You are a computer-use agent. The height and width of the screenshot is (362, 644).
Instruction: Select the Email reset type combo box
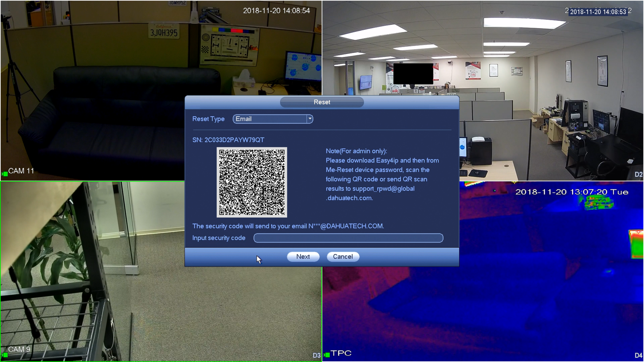point(273,119)
